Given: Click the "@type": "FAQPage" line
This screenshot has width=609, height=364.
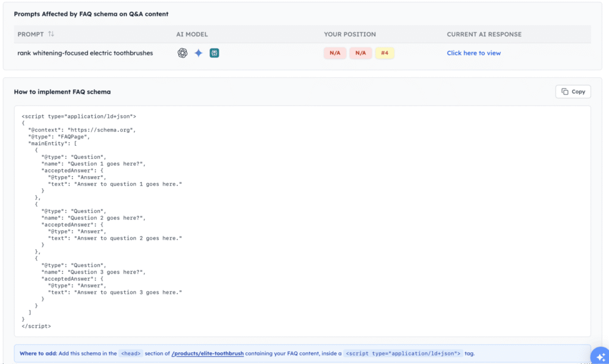Looking at the screenshot, I should 59,137.
